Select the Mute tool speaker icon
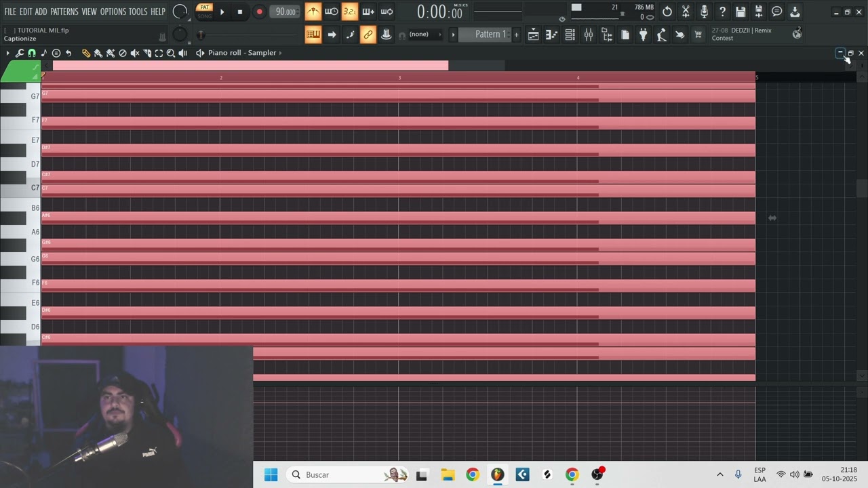This screenshot has width=868, height=488. pos(135,53)
